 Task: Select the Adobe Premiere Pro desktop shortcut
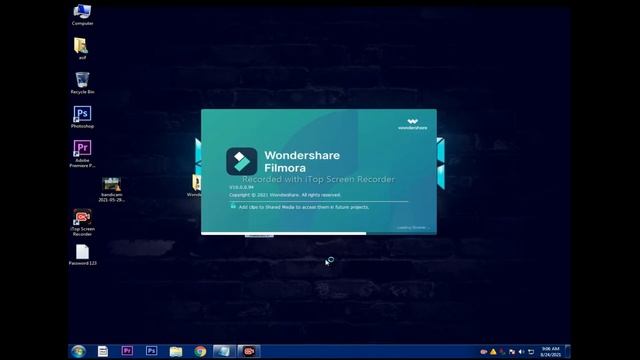coord(82,153)
